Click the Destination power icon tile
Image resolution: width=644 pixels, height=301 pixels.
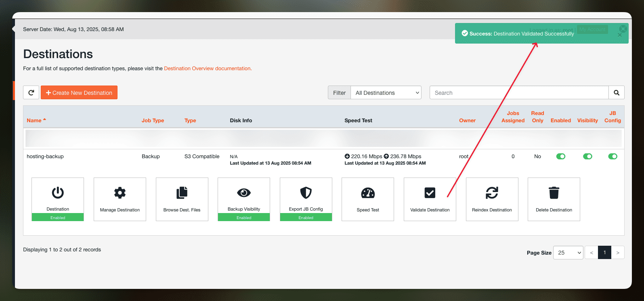click(x=58, y=199)
